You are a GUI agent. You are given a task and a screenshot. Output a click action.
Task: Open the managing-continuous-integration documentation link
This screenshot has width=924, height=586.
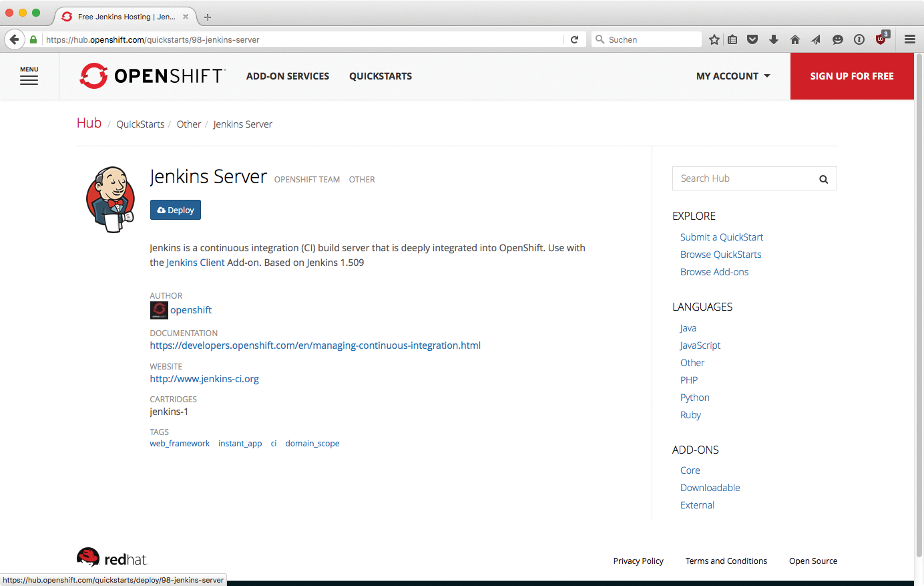(315, 345)
